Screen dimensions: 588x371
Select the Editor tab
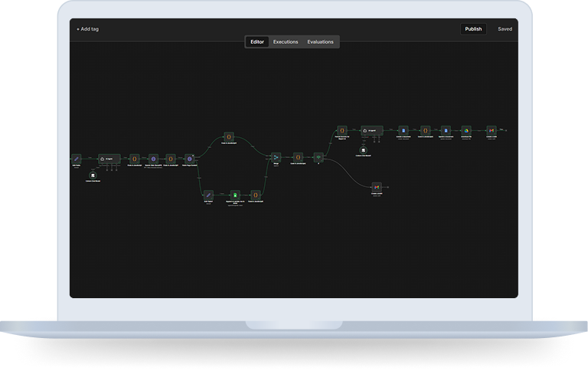click(257, 41)
